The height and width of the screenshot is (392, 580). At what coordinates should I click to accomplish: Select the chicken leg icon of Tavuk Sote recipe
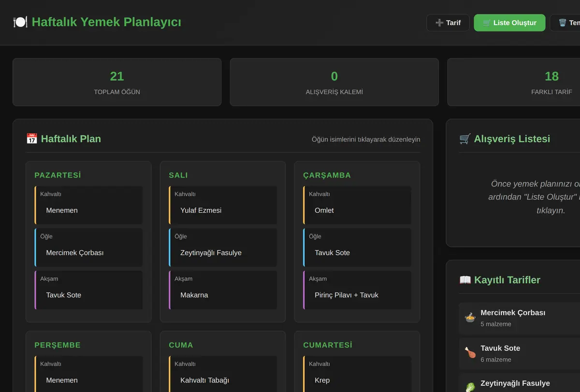coord(470,353)
